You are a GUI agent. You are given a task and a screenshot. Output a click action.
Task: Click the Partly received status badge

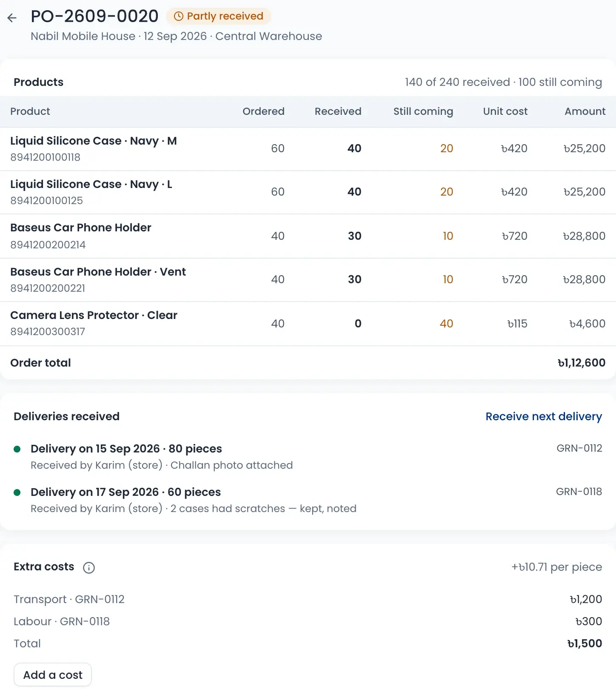[219, 16]
